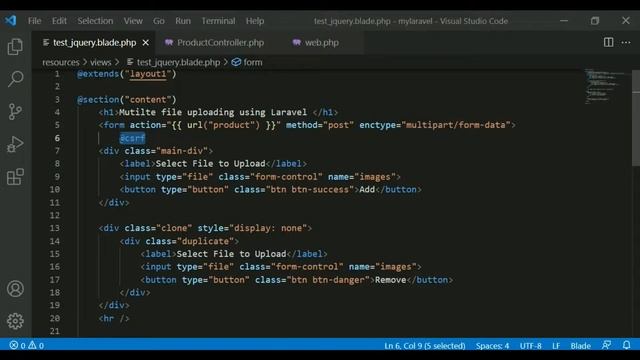The image size is (640, 360).
Task: Open the Extensions view
Action: point(15,177)
